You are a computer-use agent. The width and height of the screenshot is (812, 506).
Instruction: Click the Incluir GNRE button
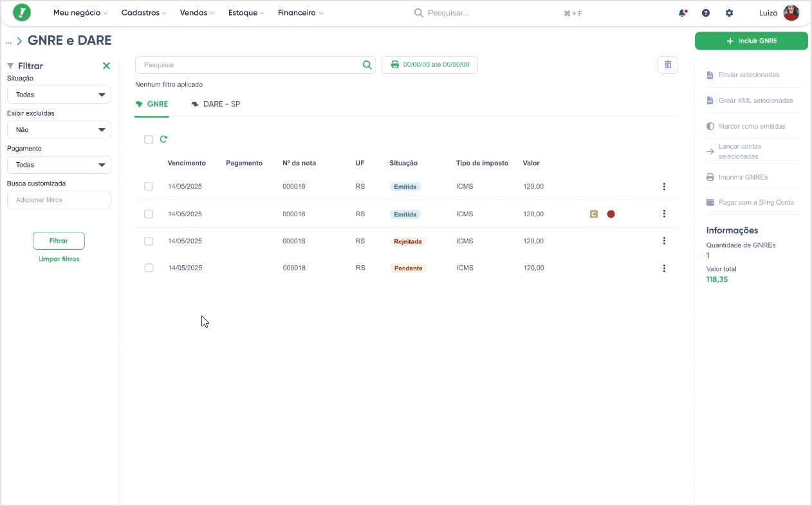click(x=752, y=41)
